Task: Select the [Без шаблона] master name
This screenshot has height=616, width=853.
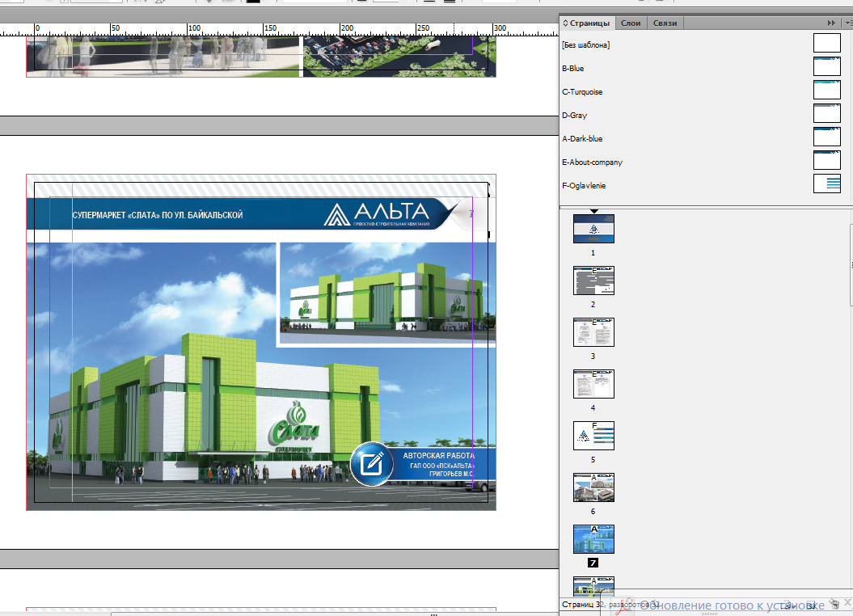Action: (585, 45)
